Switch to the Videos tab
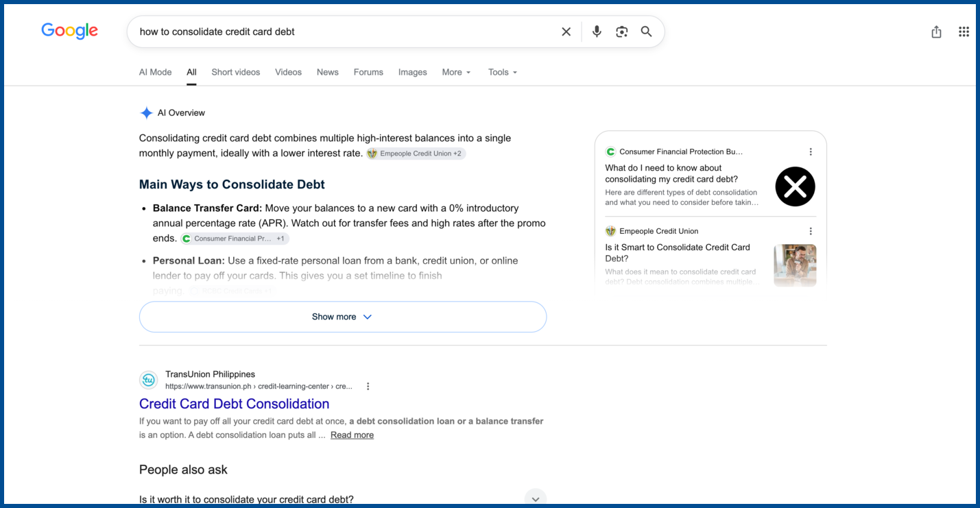Image resolution: width=980 pixels, height=508 pixels. (x=288, y=72)
